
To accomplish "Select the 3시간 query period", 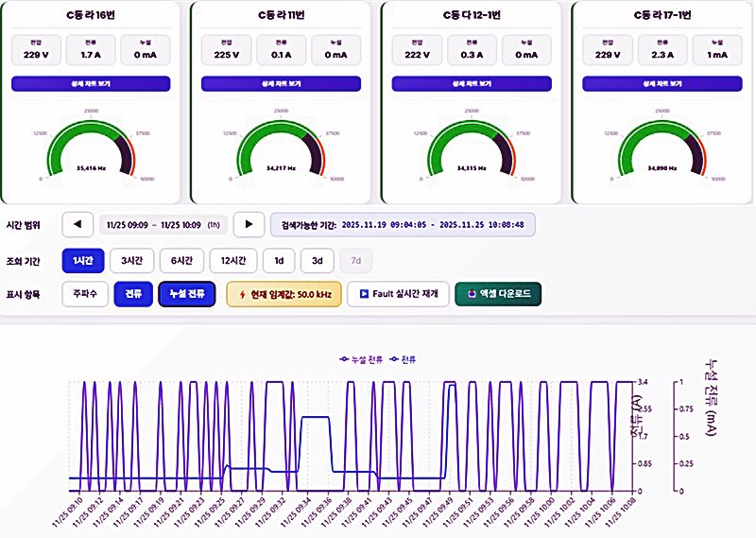I will click(x=131, y=260).
